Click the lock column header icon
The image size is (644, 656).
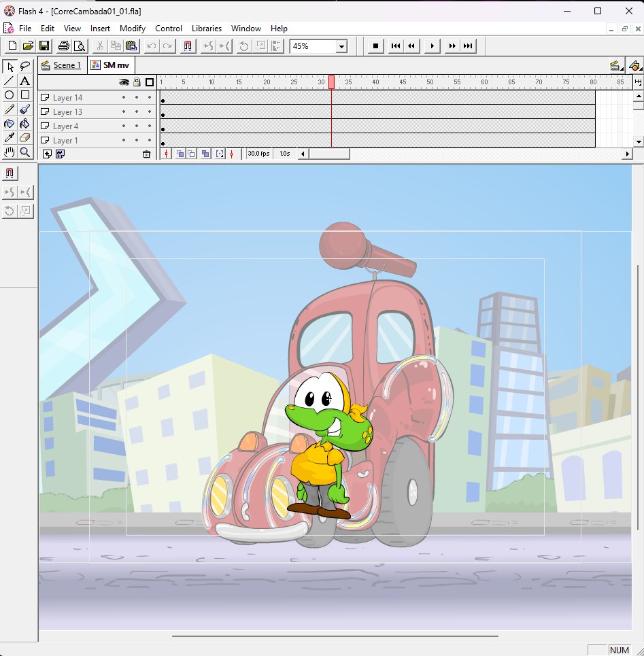[x=137, y=82]
